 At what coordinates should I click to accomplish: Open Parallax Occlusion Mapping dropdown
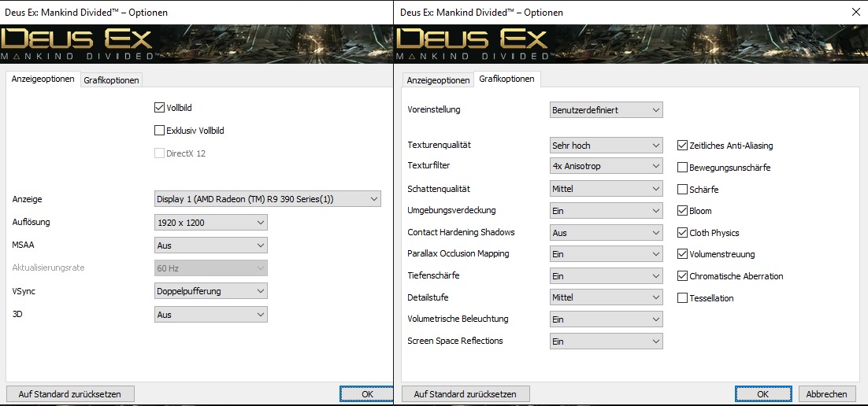[606, 254]
